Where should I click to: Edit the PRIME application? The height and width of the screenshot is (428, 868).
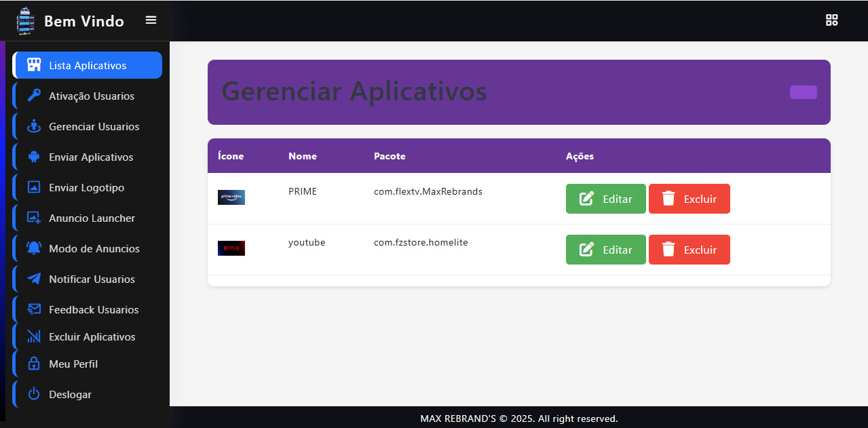pyautogui.click(x=605, y=199)
